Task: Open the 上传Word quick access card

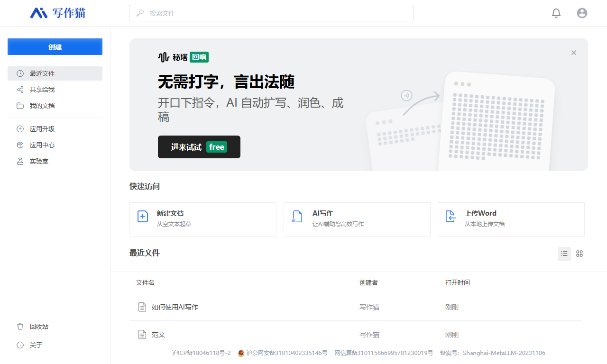Action: (x=511, y=219)
